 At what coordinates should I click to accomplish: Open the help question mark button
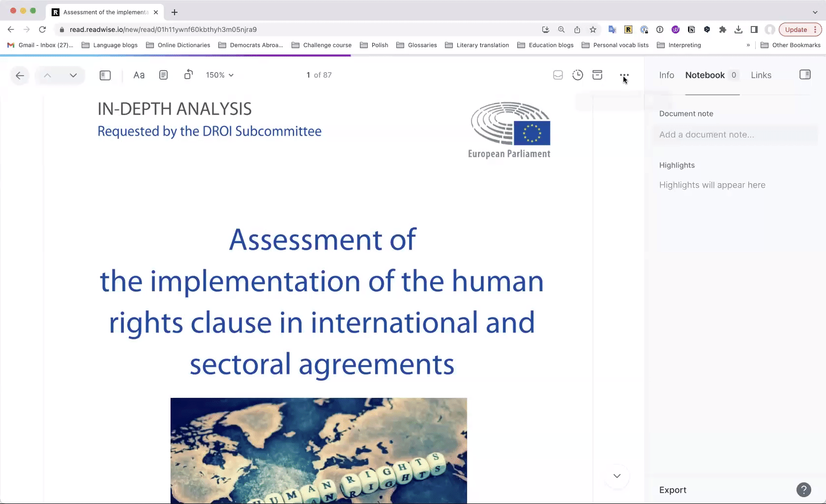tap(804, 490)
